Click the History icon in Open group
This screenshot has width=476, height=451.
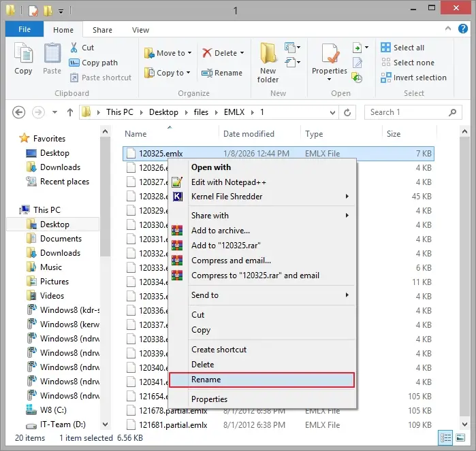(357, 78)
